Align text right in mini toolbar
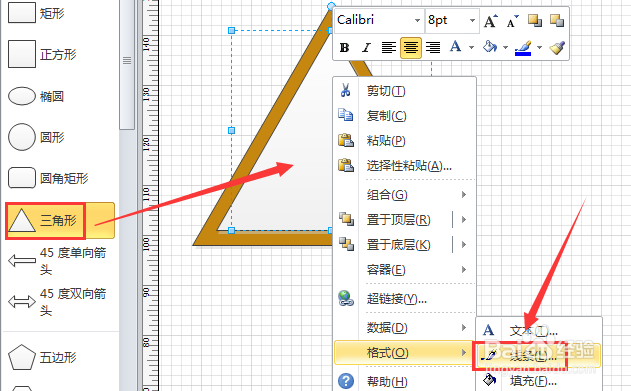631x391 pixels. (x=433, y=47)
